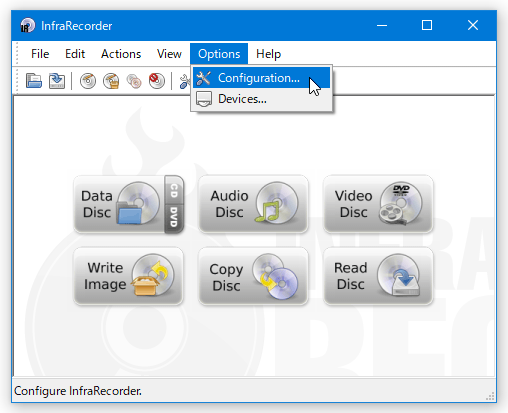Start a new Audio Disc project

253,204
